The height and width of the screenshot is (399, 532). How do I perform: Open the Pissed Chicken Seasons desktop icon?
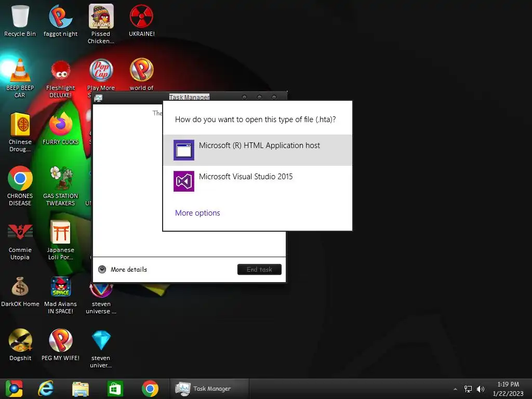coord(101,24)
